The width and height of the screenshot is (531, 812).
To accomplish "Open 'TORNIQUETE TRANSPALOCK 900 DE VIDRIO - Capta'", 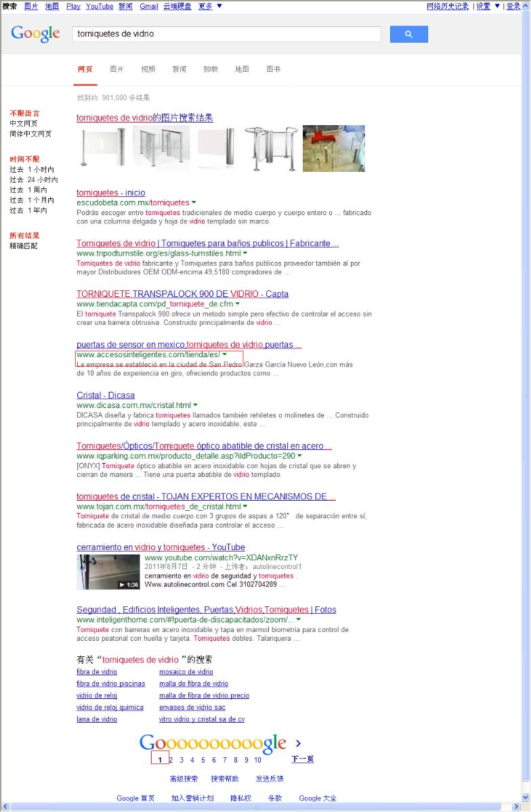I will [182, 294].
